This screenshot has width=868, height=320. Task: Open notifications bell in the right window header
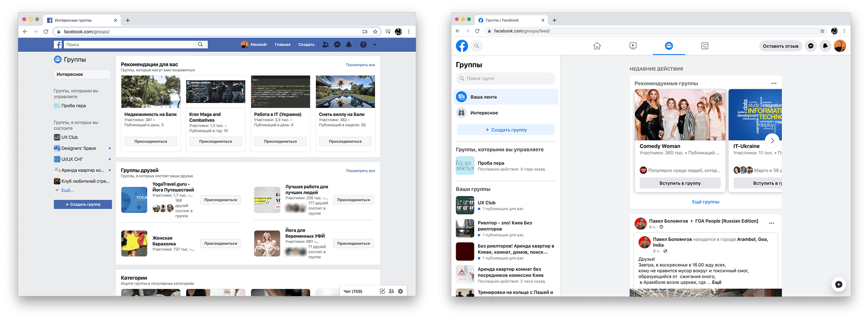point(825,46)
